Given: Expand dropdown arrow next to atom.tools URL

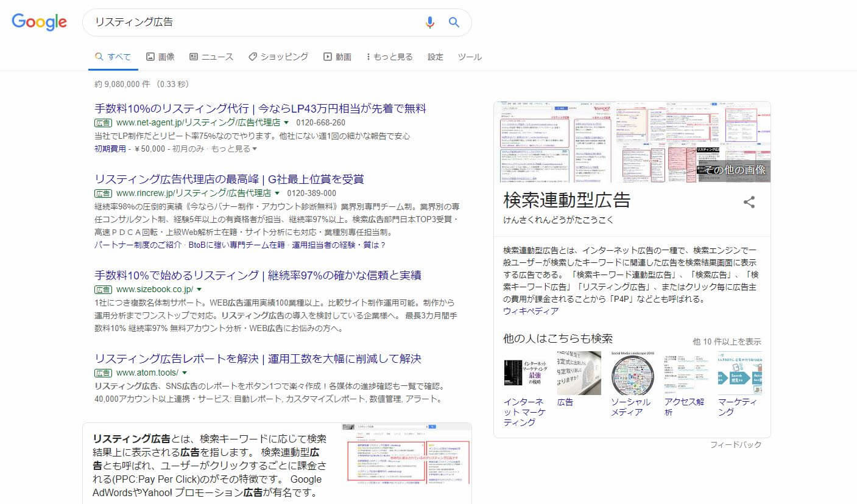Looking at the screenshot, I should [x=185, y=373].
